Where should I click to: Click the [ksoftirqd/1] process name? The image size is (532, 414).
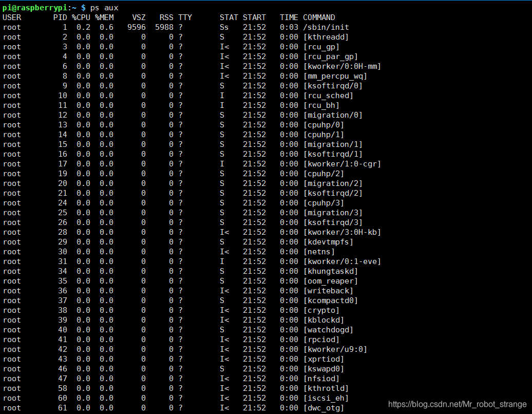333,154
